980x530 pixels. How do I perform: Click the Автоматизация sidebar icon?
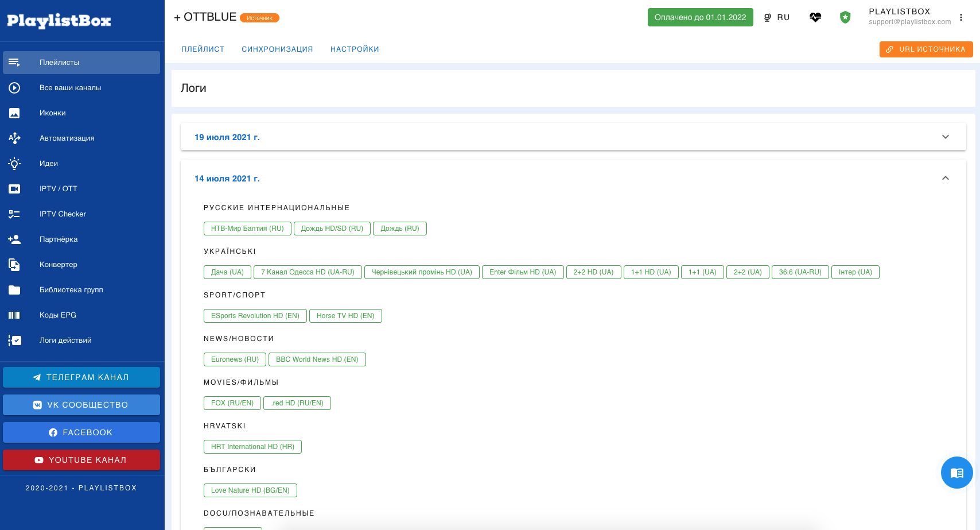coord(14,138)
